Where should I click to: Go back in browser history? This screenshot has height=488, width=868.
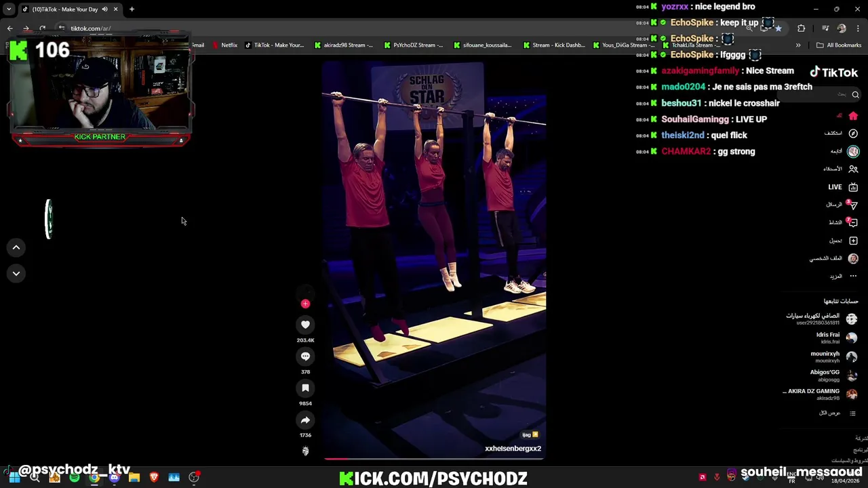(x=9, y=28)
